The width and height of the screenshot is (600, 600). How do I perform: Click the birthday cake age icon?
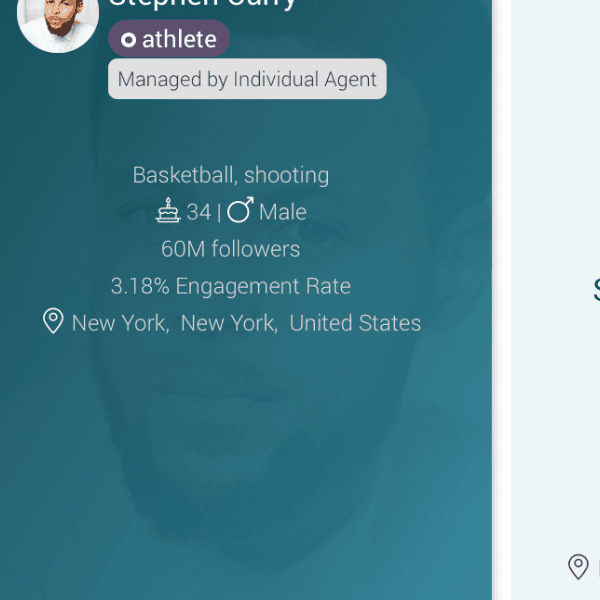[168, 211]
